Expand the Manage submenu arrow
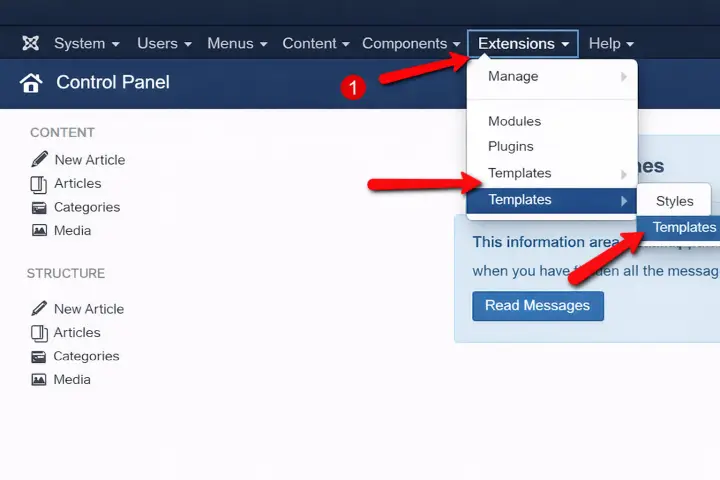The width and height of the screenshot is (720, 480). pos(624,77)
